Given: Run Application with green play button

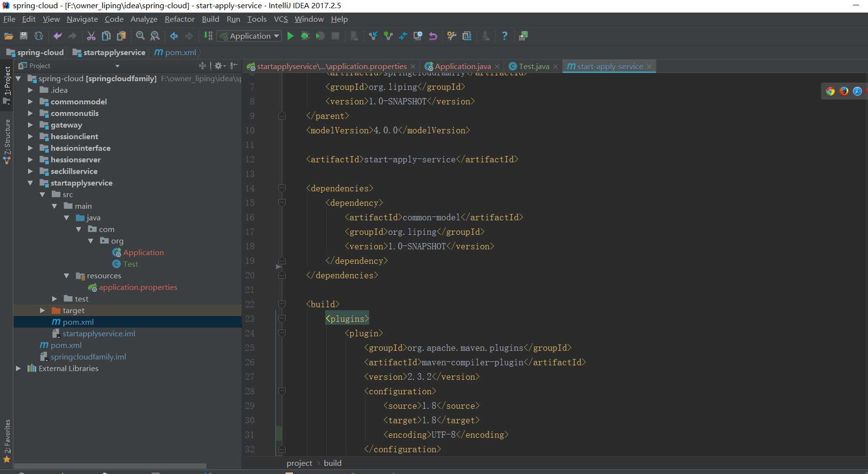Looking at the screenshot, I should point(290,36).
